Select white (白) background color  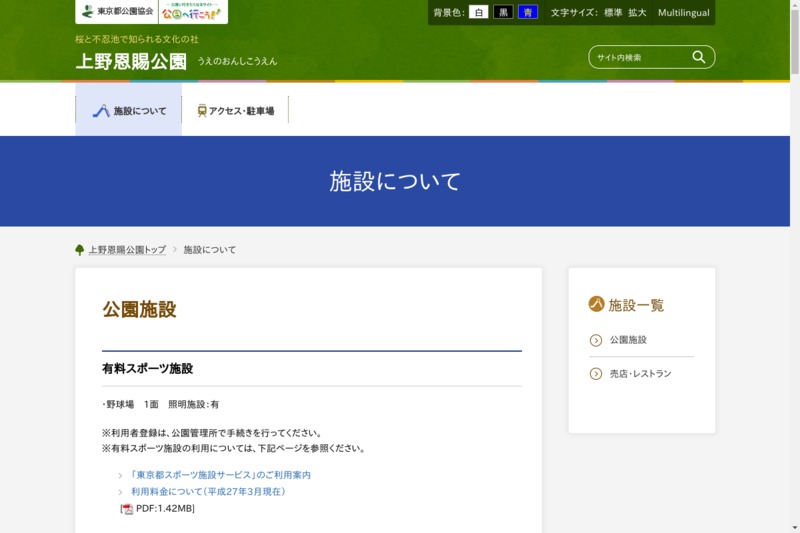click(x=478, y=13)
